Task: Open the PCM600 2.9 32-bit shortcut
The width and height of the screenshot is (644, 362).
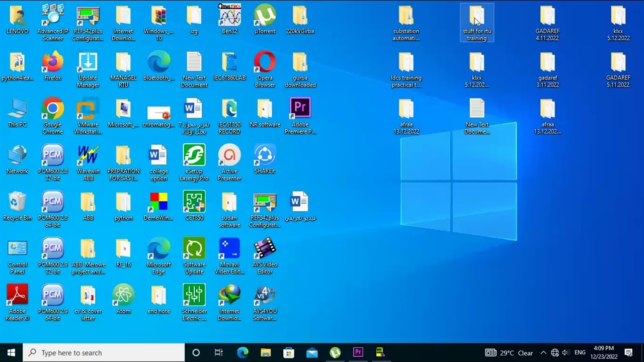Action: point(53,256)
